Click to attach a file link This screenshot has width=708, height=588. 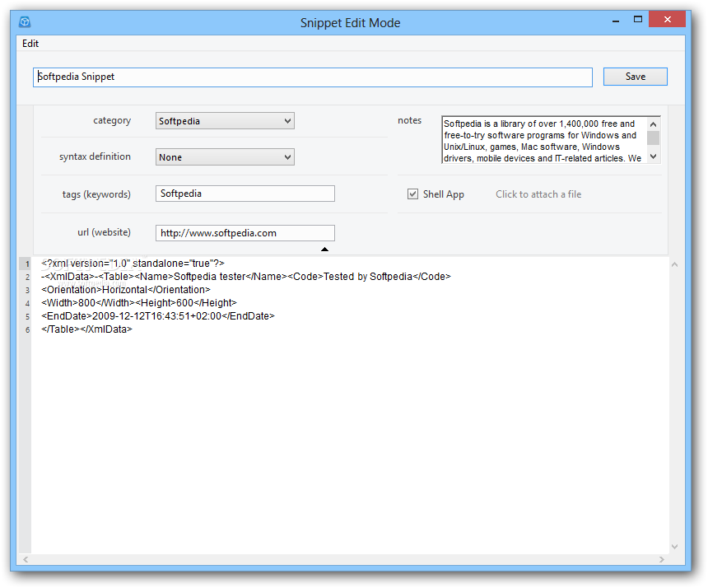point(538,194)
